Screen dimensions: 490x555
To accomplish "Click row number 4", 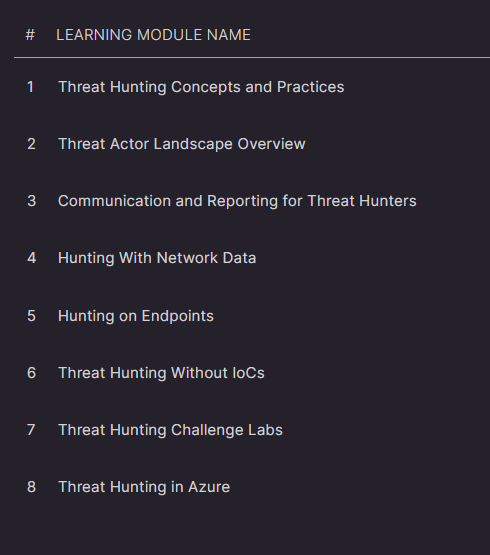I will coord(32,258).
